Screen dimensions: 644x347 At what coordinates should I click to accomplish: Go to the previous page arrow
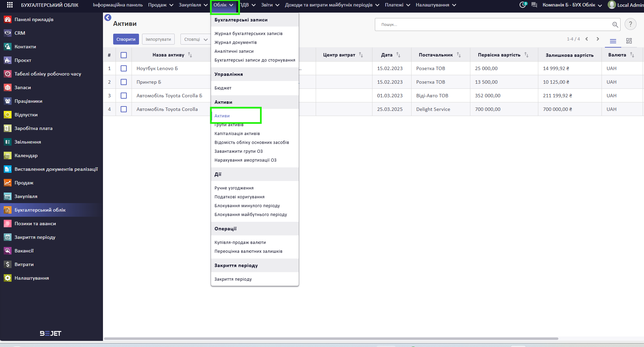(587, 39)
